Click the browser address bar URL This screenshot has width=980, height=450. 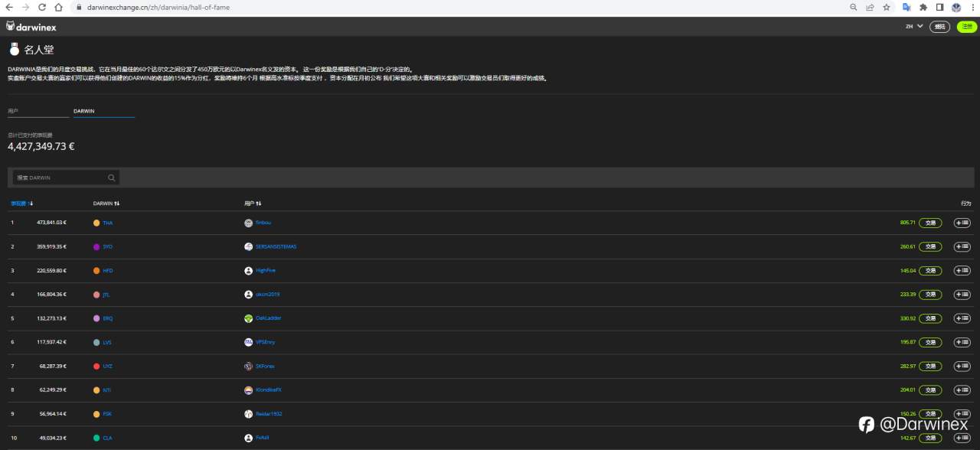tap(158, 7)
